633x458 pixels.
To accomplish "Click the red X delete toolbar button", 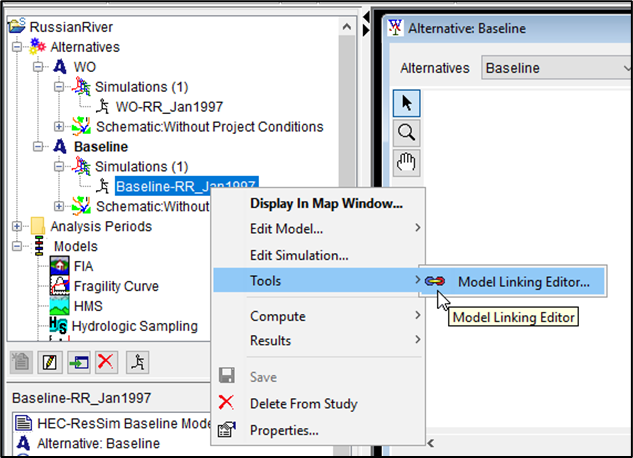I will coord(107,362).
